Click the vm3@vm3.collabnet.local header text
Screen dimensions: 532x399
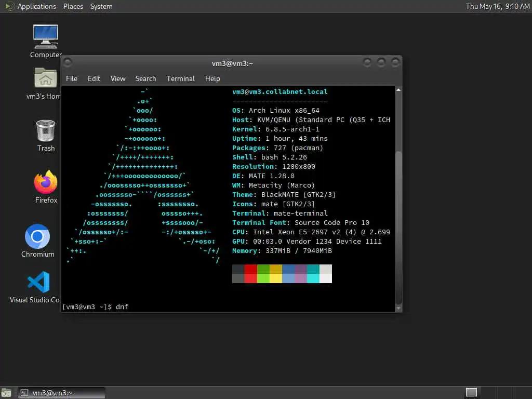[x=280, y=91]
